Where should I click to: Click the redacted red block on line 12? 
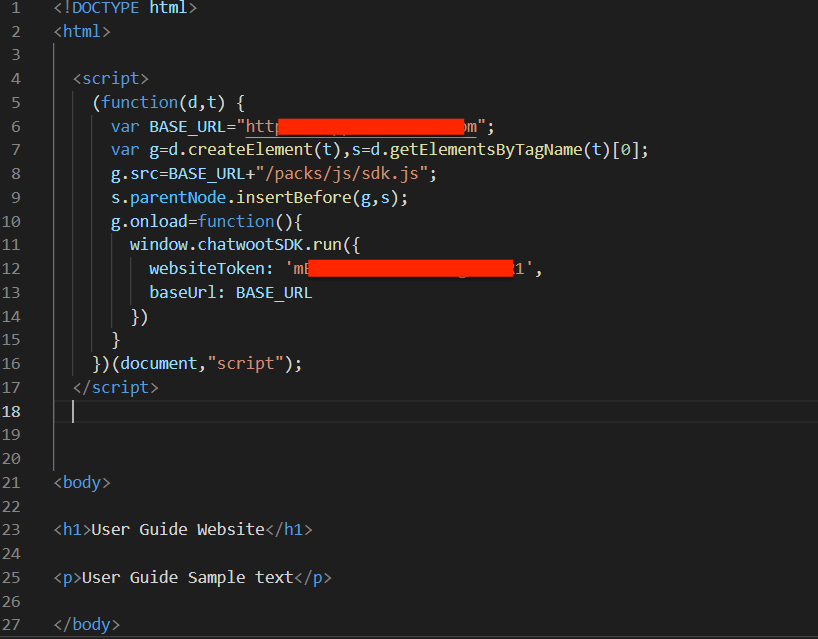(410, 268)
